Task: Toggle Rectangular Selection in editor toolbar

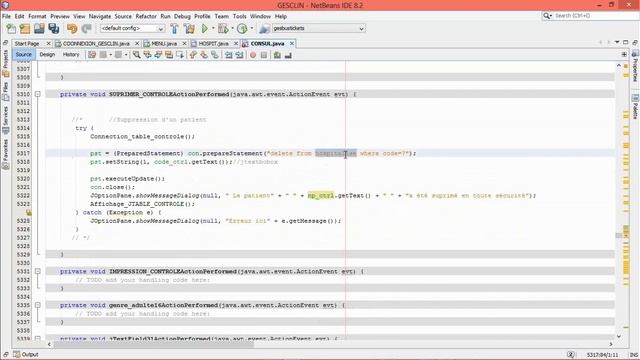Action: point(180,55)
